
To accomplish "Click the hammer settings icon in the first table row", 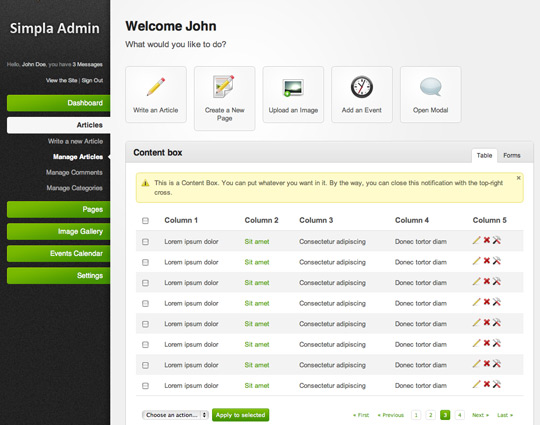I will (x=497, y=240).
